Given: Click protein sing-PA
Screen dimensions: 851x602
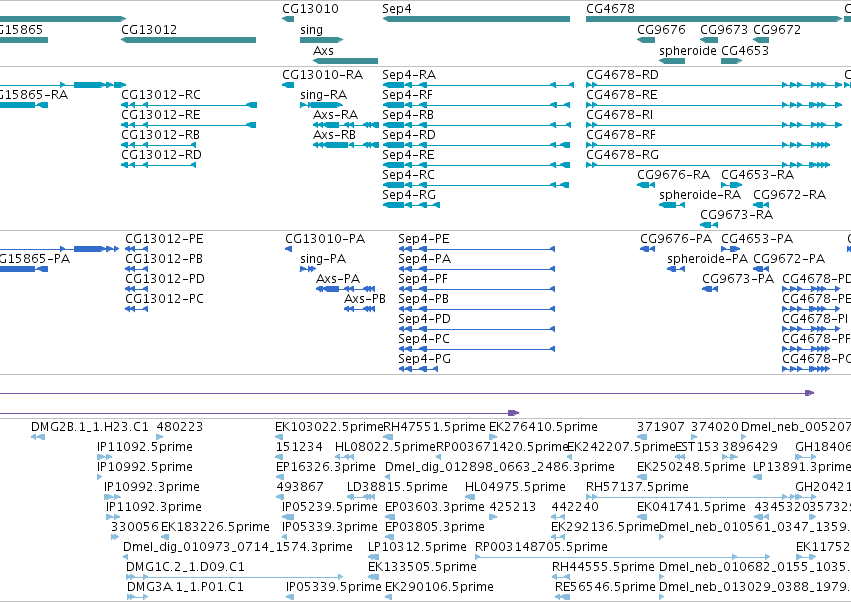Looking at the screenshot, I should coord(308,269).
